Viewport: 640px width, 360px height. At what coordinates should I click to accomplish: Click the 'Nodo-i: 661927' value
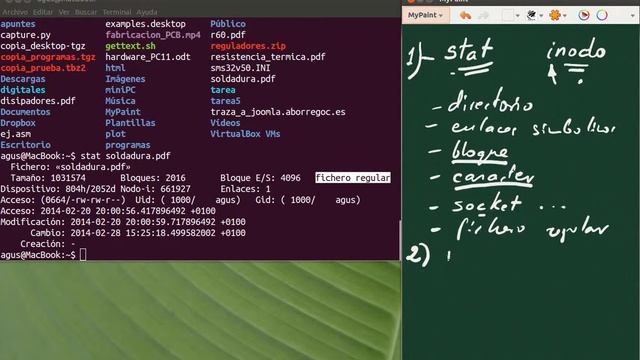[156, 189]
